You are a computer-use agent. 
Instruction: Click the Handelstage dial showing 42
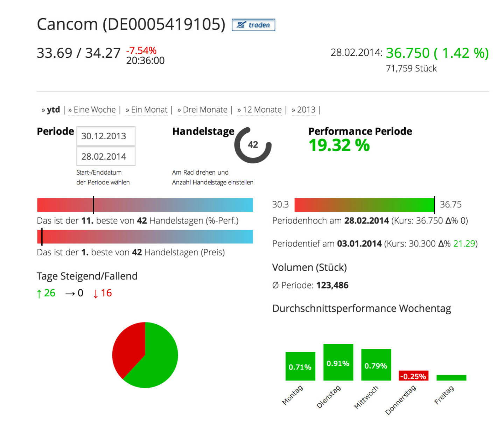pyautogui.click(x=253, y=145)
